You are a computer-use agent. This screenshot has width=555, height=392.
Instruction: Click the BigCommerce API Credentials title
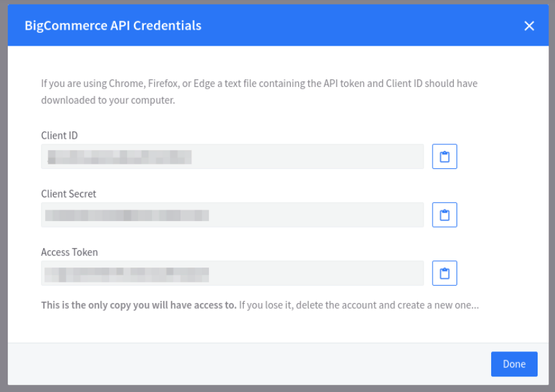[112, 26]
